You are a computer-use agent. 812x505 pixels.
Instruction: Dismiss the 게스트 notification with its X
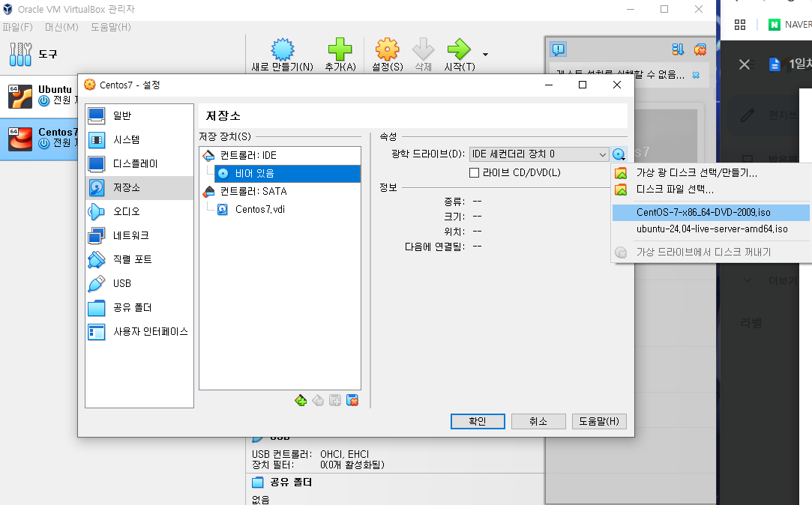click(696, 75)
